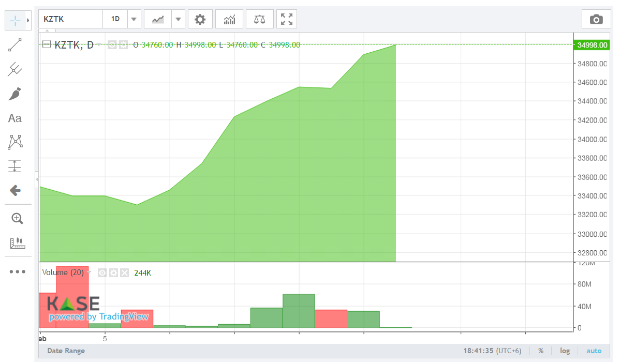
Task: Open the compare symbols scale icon
Action: 260,20
